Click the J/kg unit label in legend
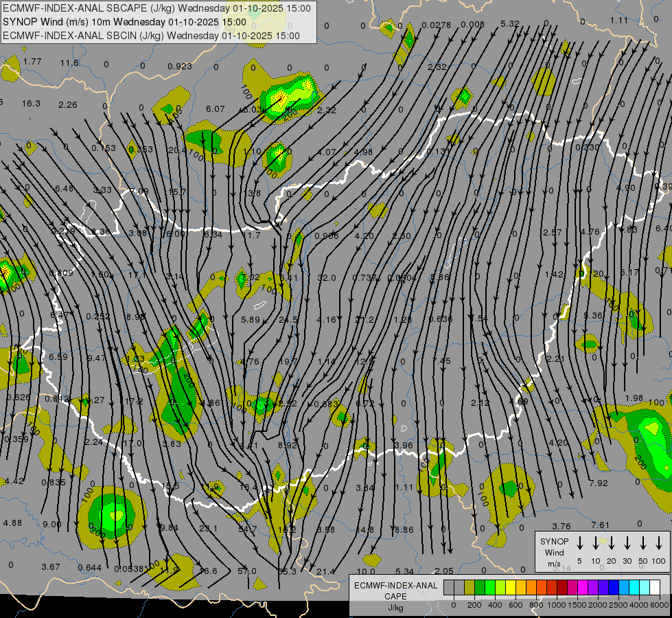This screenshot has height=618, width=672. coord(395,608)
